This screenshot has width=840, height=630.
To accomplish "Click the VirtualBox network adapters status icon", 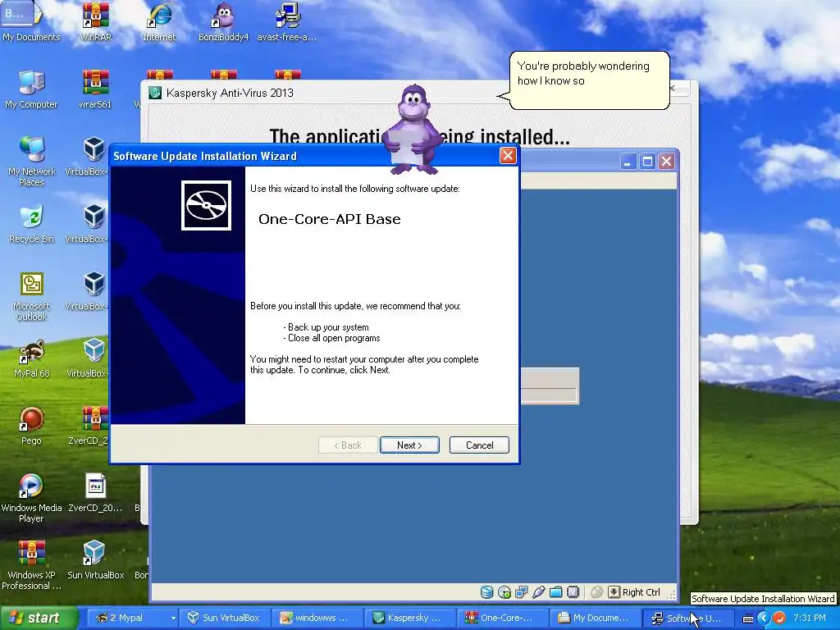I will pos(521,592).
